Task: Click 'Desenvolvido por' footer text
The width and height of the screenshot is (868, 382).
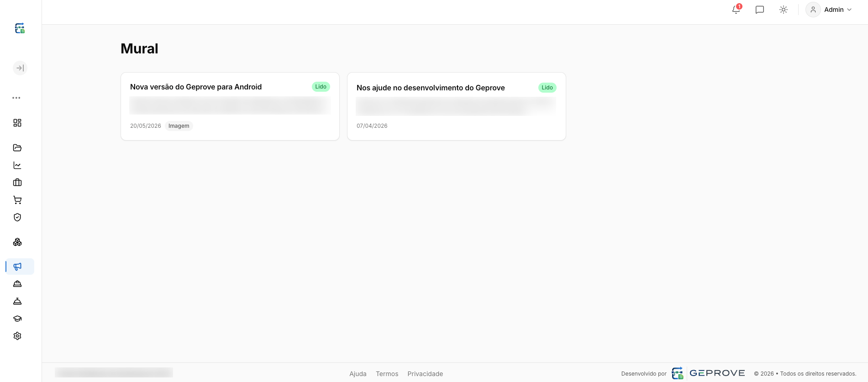Action: coord(644,374)
